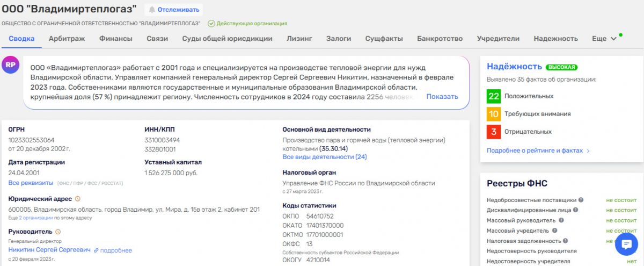
Task: Click the help icon next to Массовый руководитель
Action: pyautogui.click(x=561, y=220)
